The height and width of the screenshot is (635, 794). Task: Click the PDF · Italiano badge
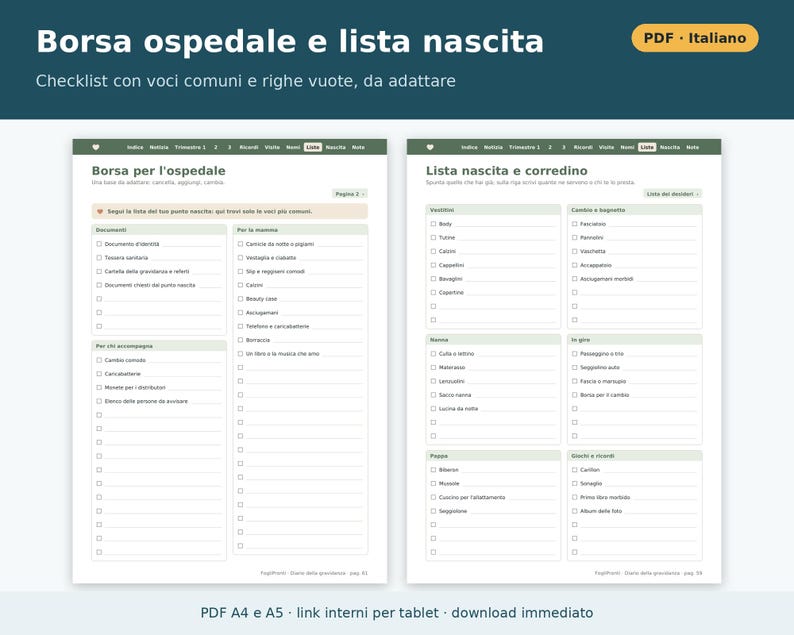coord(695,38)
